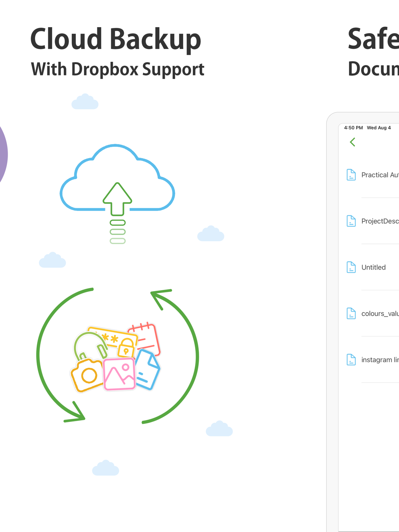The height and width of the screenshot is (532, 399).
Task: Click the red calendar icon
Action: [145, 339]
